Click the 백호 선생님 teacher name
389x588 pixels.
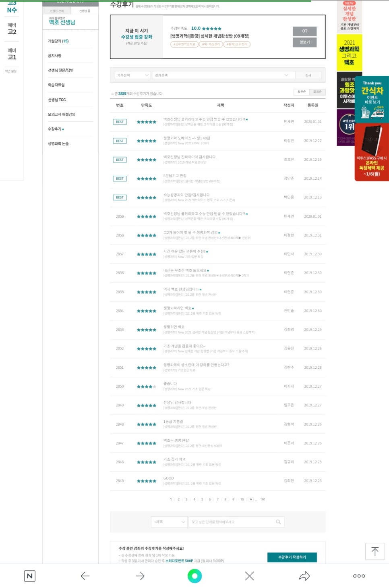click(62, 22)
